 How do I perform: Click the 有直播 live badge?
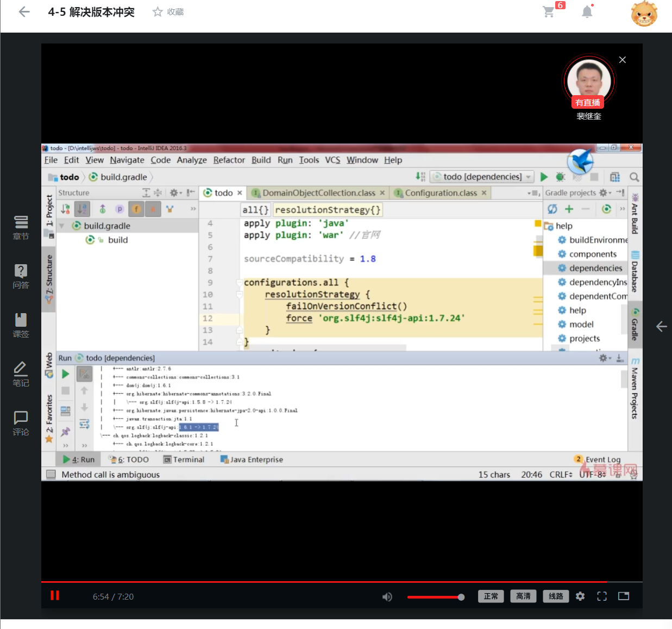click(588, 102)
